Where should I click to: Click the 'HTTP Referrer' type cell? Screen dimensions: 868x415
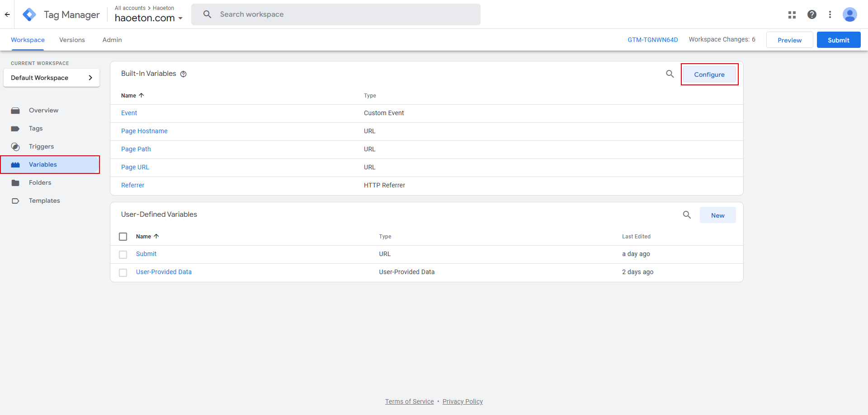coord(384,185)
